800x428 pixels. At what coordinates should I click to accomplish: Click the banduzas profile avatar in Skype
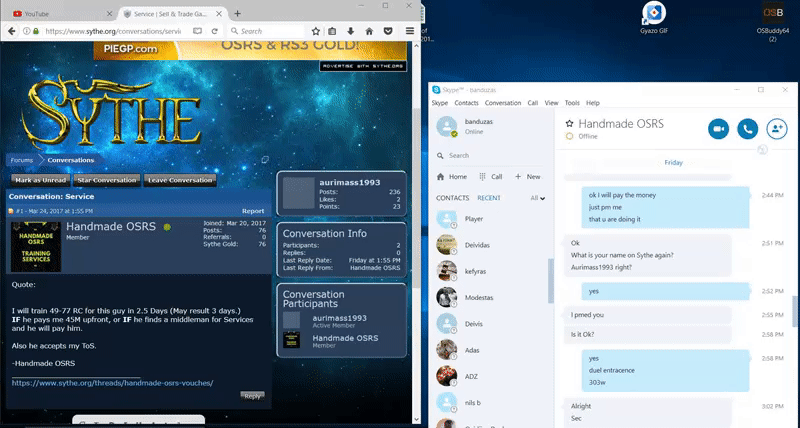point(447,127)
